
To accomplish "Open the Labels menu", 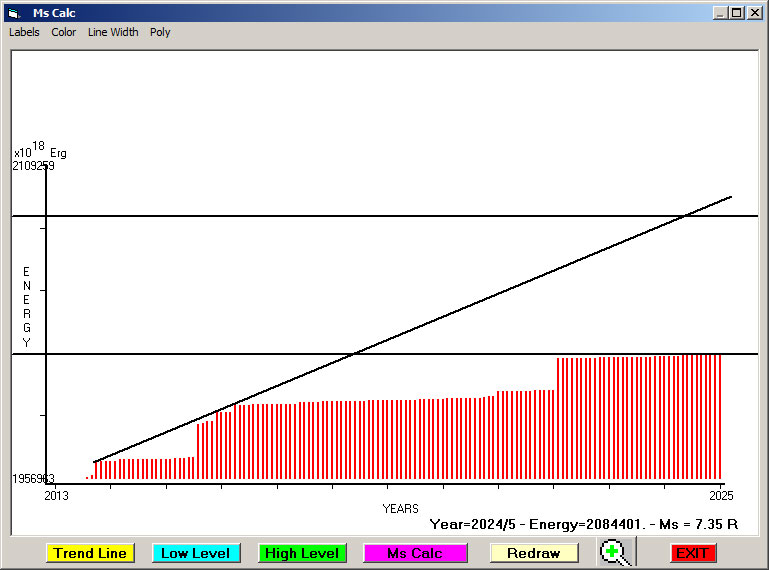I will 24,32.
